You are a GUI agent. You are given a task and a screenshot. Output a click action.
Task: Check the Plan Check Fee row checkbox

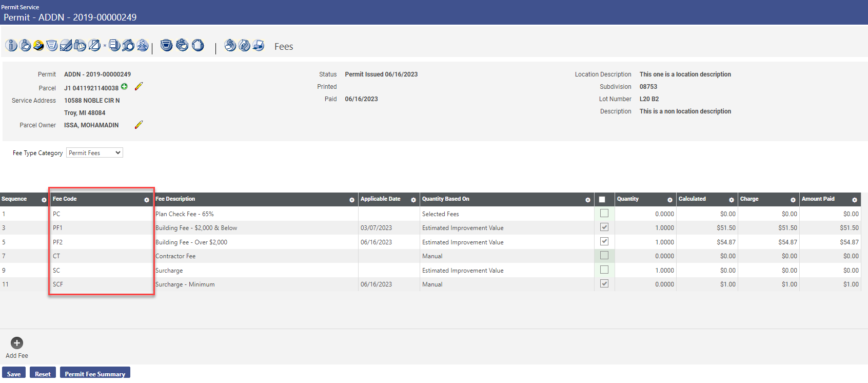coord(604,213)
